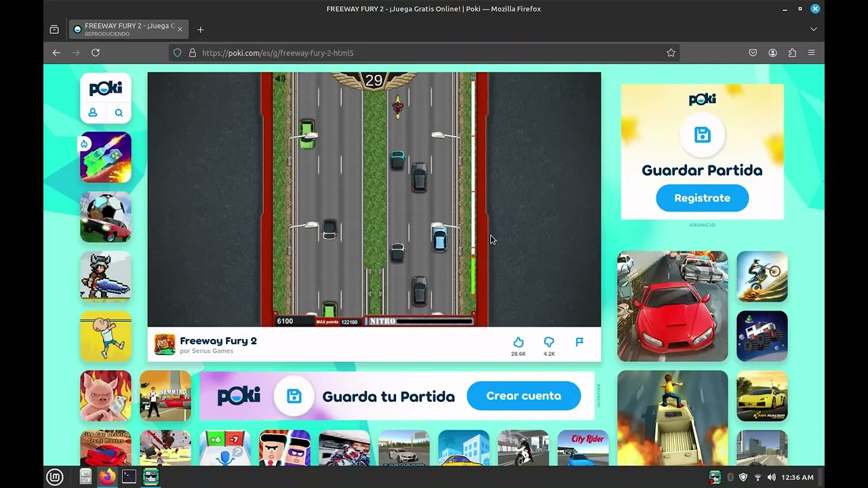Open Firefox hamburger application menu
Screen dimensions: 868x488
point(812,53)
